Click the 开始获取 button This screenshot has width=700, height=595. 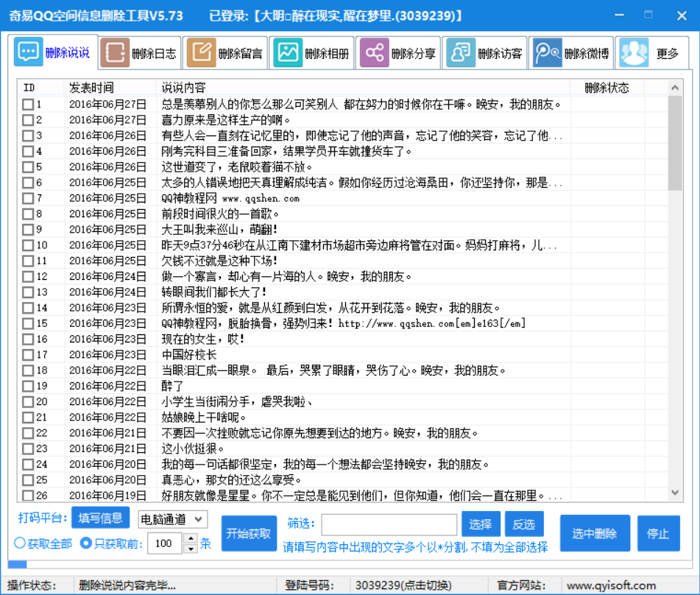pos(249,533)
